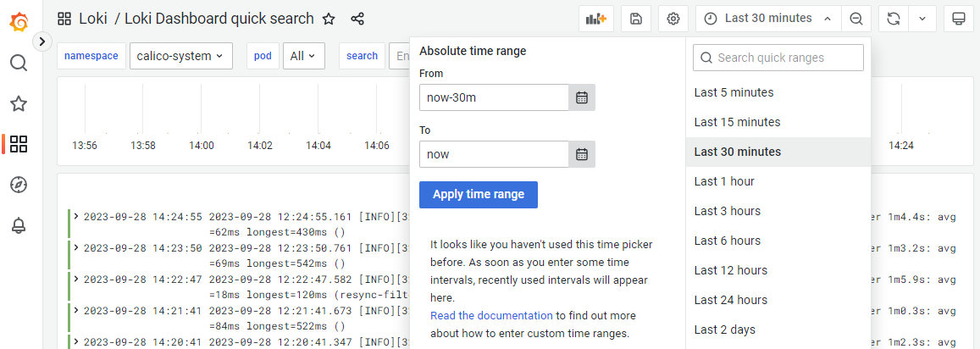Click the Apply time range button
Screen dimensions: 980x349
pos(479,194)
